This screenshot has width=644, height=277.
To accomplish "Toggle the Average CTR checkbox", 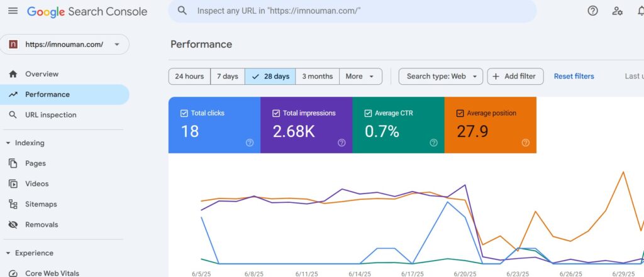I will point(368,113).
